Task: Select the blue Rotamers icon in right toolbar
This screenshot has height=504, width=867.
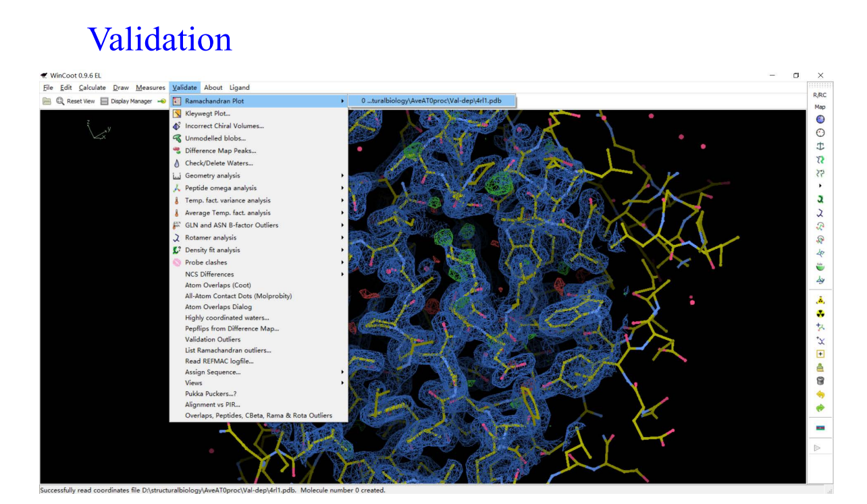Action: [x=820, y=213]
